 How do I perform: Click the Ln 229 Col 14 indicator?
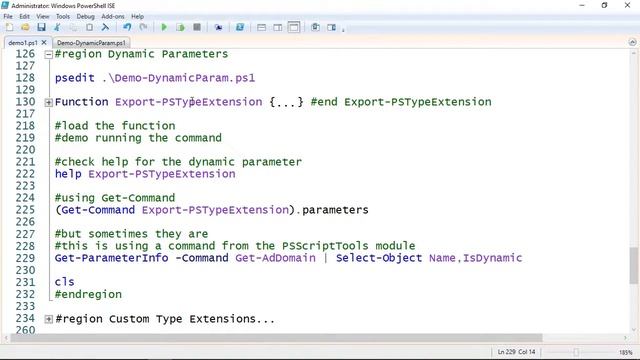click(x=516, y=351)
